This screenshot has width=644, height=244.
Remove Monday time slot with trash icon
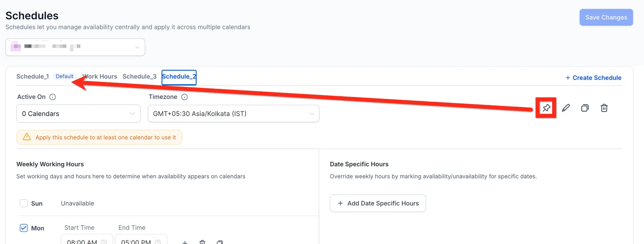(202, 242)
